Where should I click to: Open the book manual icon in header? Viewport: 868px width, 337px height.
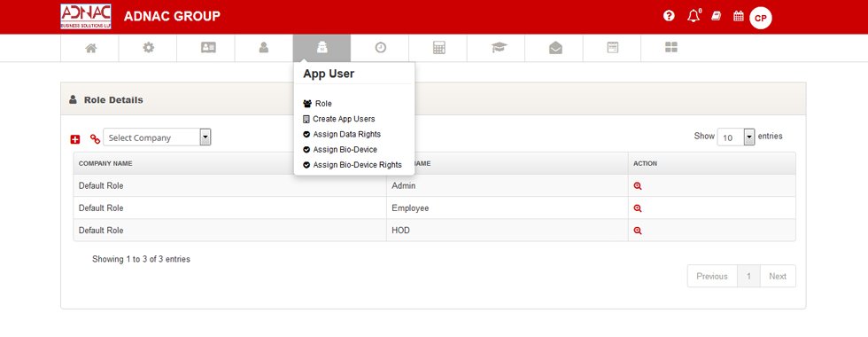(x=716, y=16)
